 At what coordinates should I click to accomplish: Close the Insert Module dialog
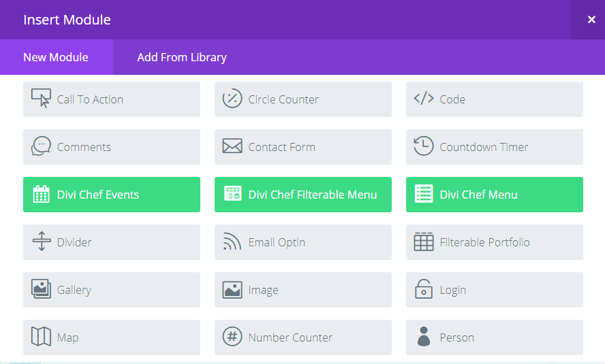(591, 19)
